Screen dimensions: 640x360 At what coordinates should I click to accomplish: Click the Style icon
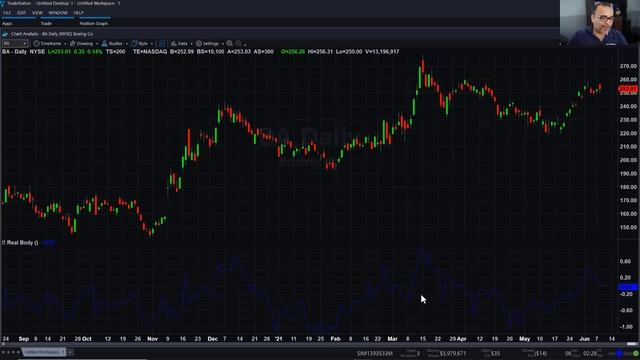134,44
